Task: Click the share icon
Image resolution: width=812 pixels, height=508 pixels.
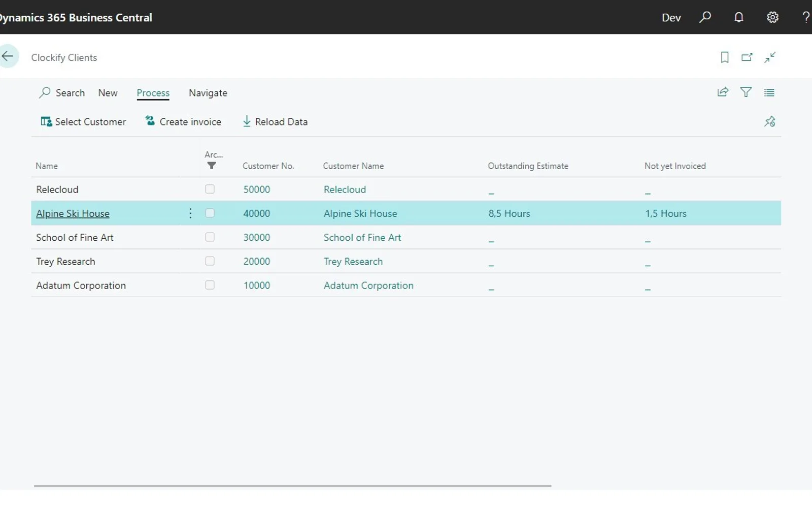Action: click(x=723, y=92)
